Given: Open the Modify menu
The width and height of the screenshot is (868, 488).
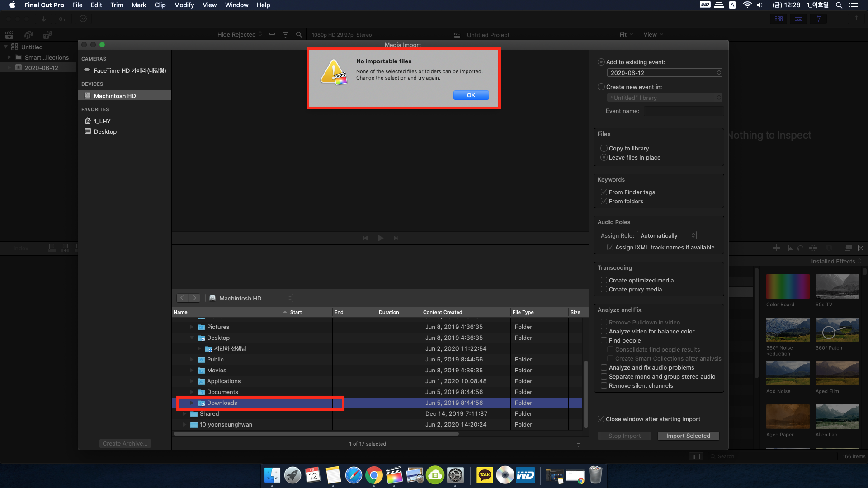Looking at the screenshot, I should coord(184,5).
